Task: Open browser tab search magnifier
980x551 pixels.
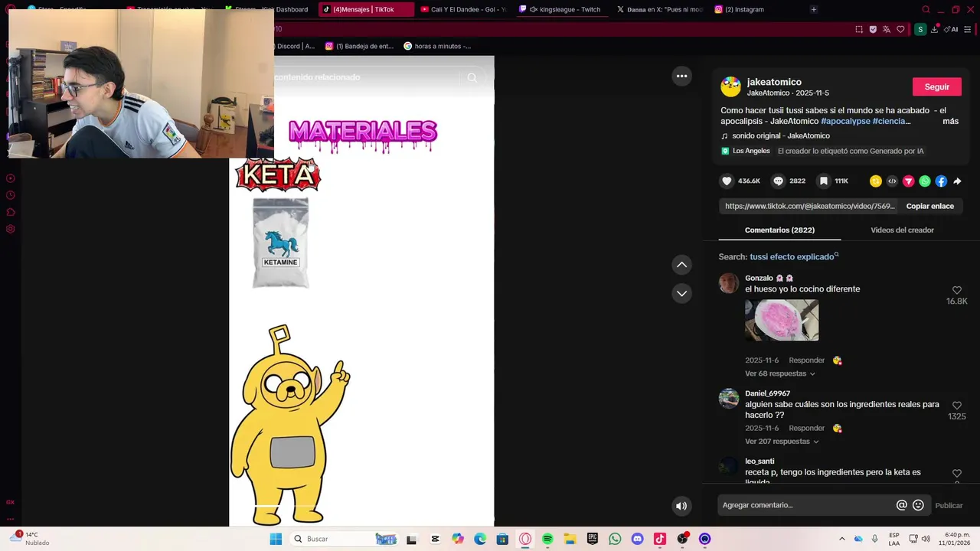Action: click(926, 9)
